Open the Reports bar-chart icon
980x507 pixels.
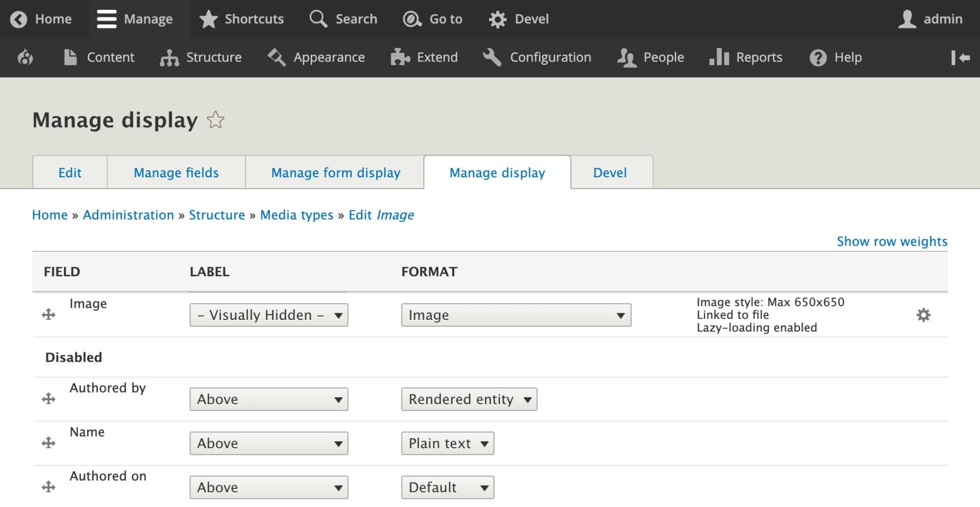pos(719,57)
